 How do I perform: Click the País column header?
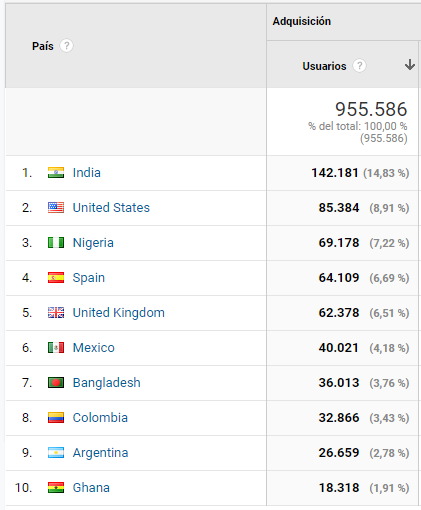tap(43, 46)
